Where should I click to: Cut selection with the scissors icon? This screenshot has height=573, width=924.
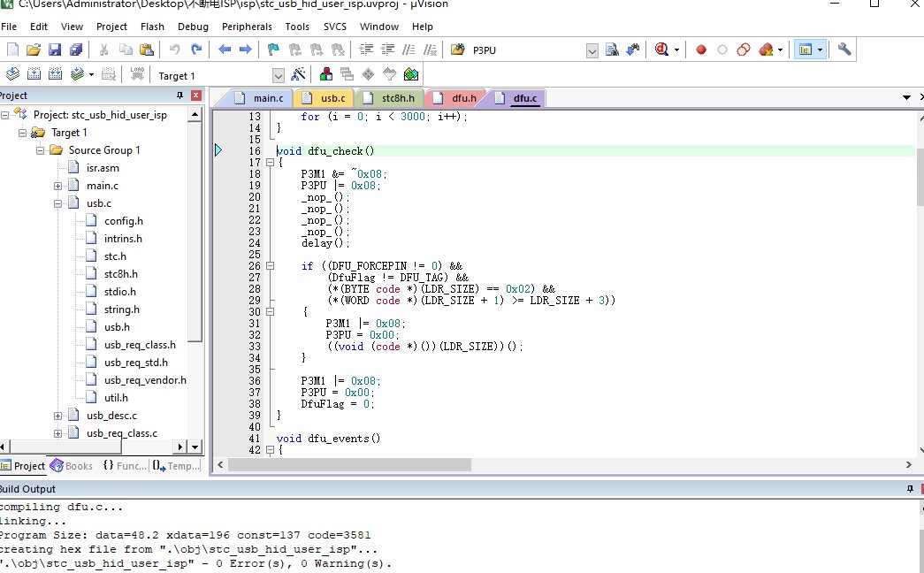click(103, 50)
